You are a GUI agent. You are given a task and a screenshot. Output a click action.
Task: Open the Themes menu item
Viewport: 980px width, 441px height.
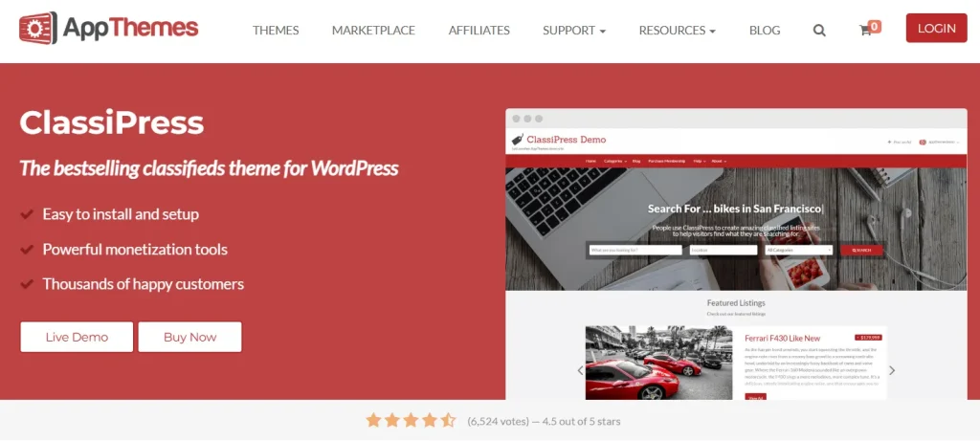[x=276, y=30]
